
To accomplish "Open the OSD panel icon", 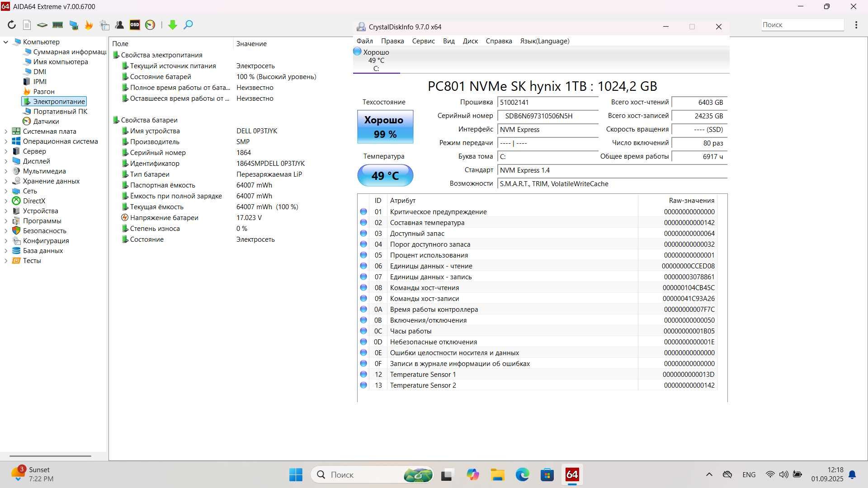I will coord(135,25).
